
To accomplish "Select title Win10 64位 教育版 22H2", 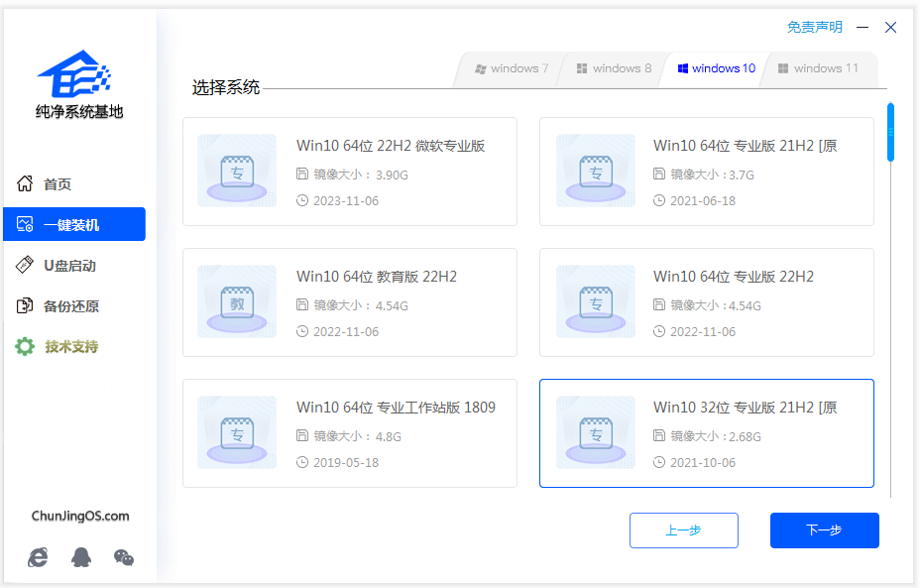I will click(377, 277).
